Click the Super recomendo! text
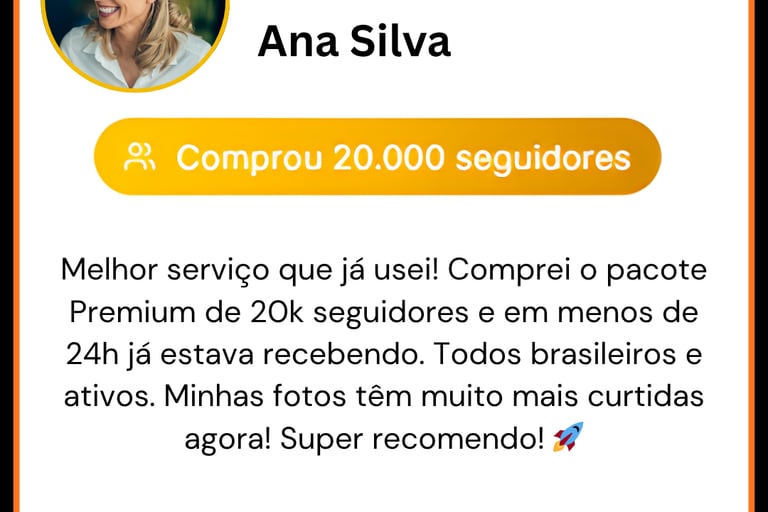768x512 pixels. pyautogui.click(x=412, y=439)
